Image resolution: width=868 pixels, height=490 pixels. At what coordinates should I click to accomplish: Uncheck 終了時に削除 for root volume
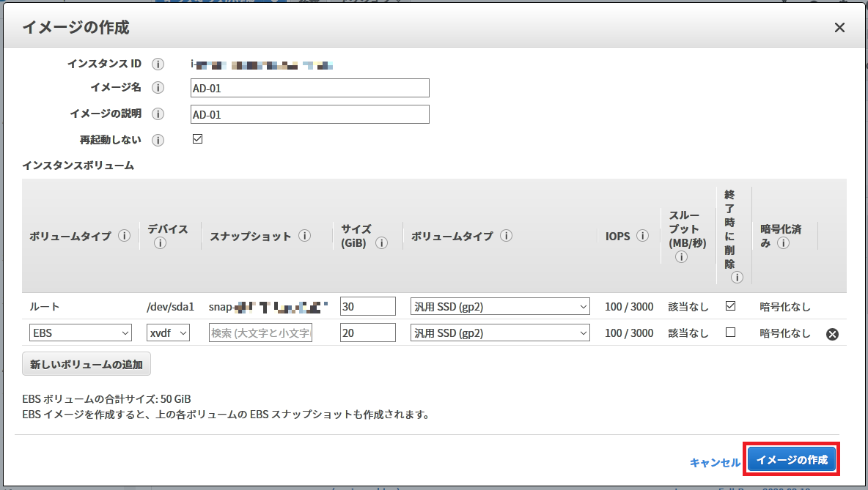730,306
